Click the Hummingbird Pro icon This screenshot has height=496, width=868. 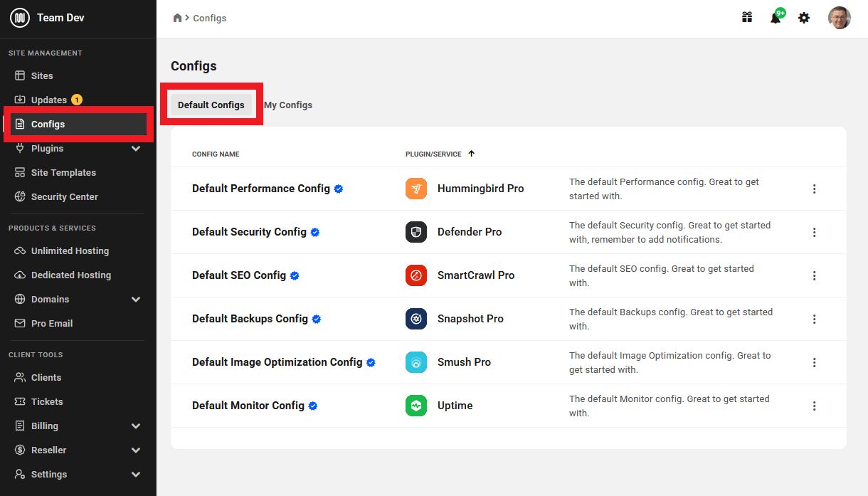416,189
